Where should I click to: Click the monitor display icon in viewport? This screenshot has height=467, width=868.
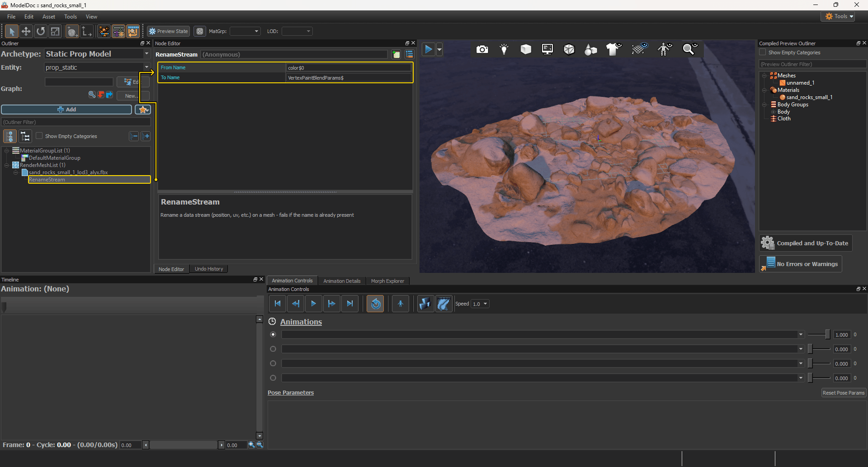[x=547, y=49]
